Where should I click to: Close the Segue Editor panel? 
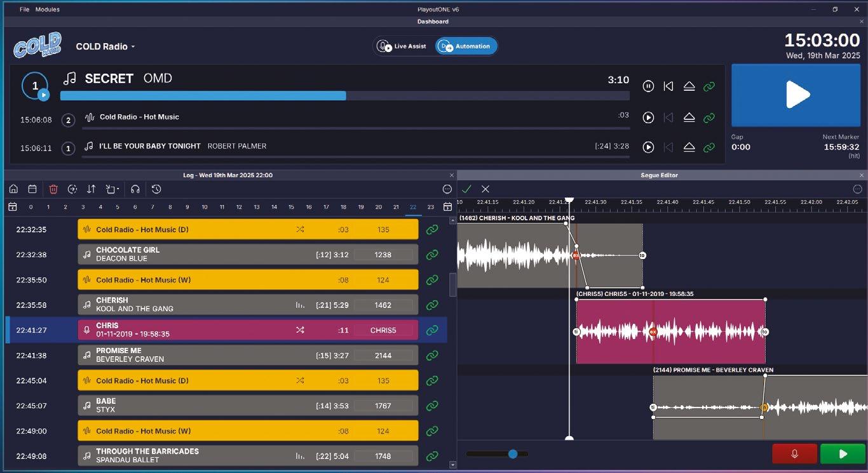[x=862, y=175]
